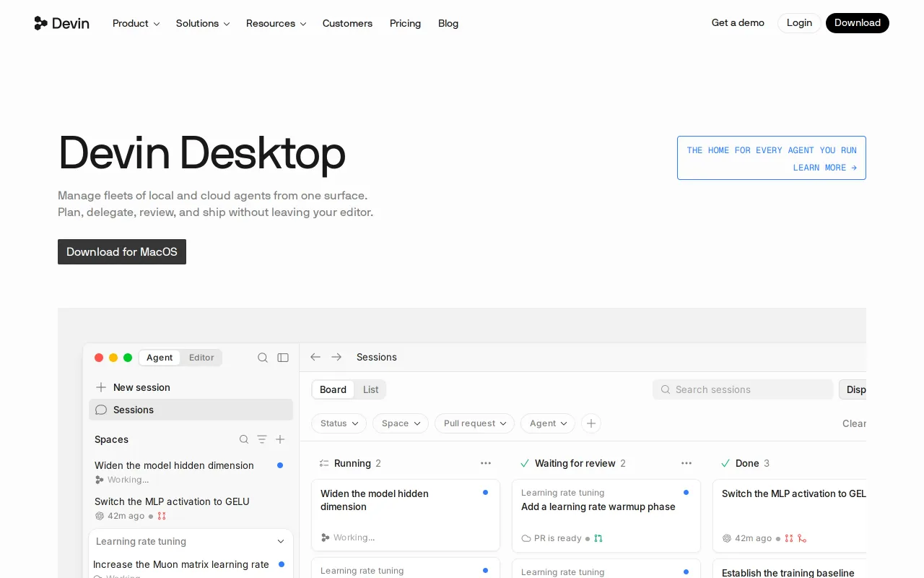This screenshot has width=924, height=578.
Task: Select the List view
Action: click(370, 389)
